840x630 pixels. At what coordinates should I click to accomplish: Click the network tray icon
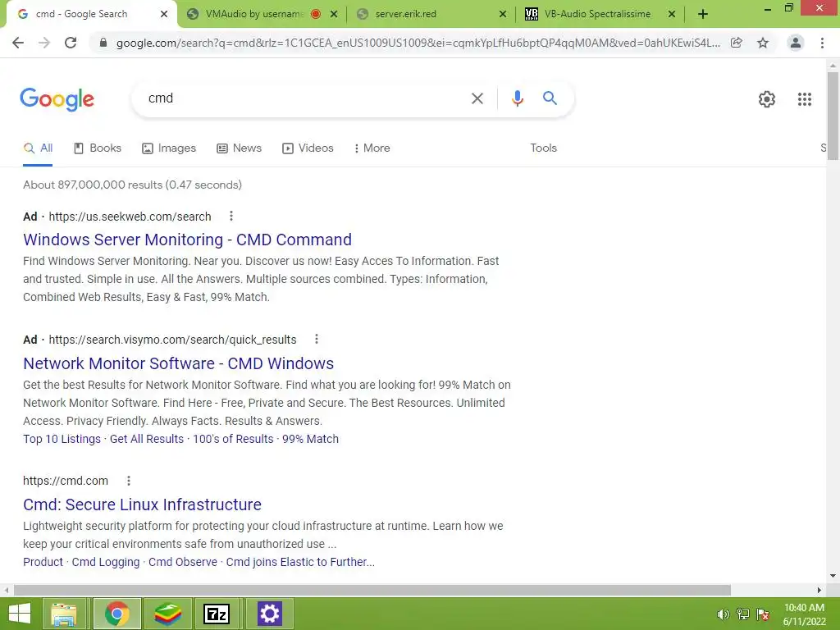[743, 614]
